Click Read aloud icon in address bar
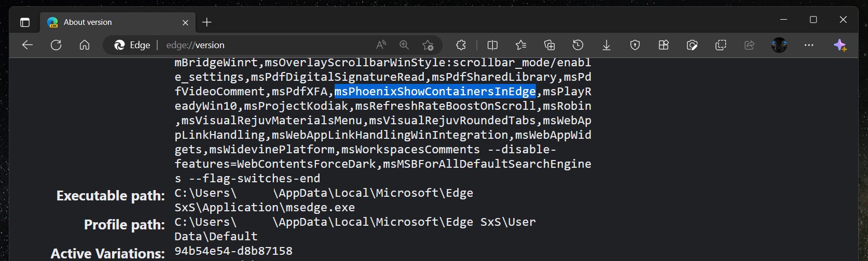This screenshot has width=868, height=261. coord(381,45)
